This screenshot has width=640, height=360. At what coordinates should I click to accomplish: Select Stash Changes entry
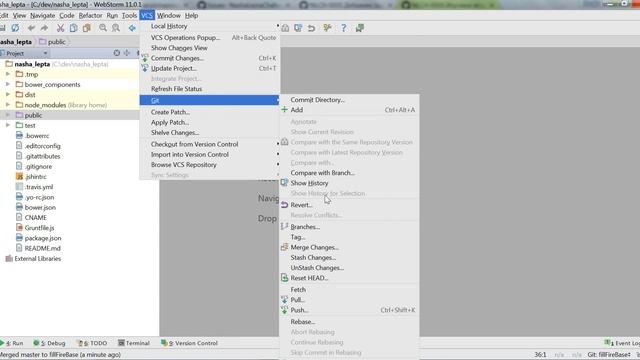click(x=349, y=258)
